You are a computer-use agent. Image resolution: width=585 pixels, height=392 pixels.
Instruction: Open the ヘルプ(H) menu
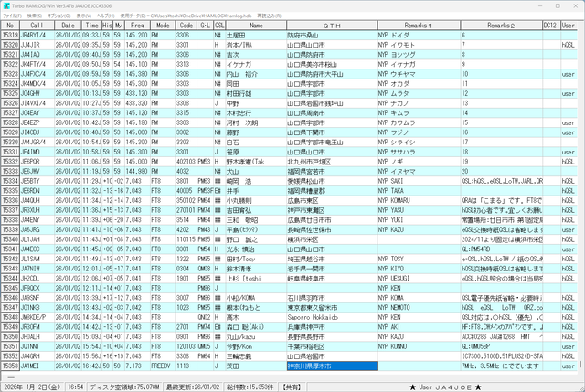106,16
